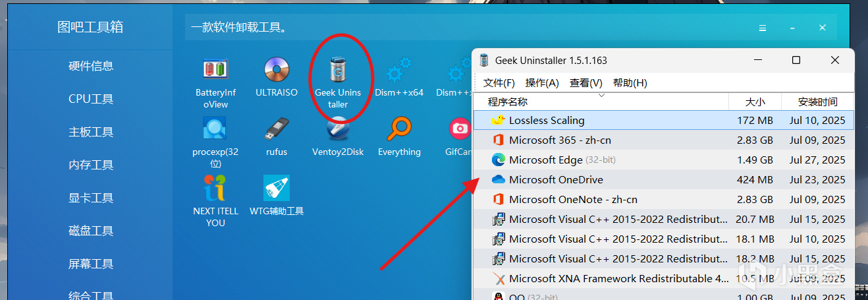Select the Microsoft XNA Framework Redistributable row
The width and height of the screenshot is (868, 300).
click(x=664, y=278)
